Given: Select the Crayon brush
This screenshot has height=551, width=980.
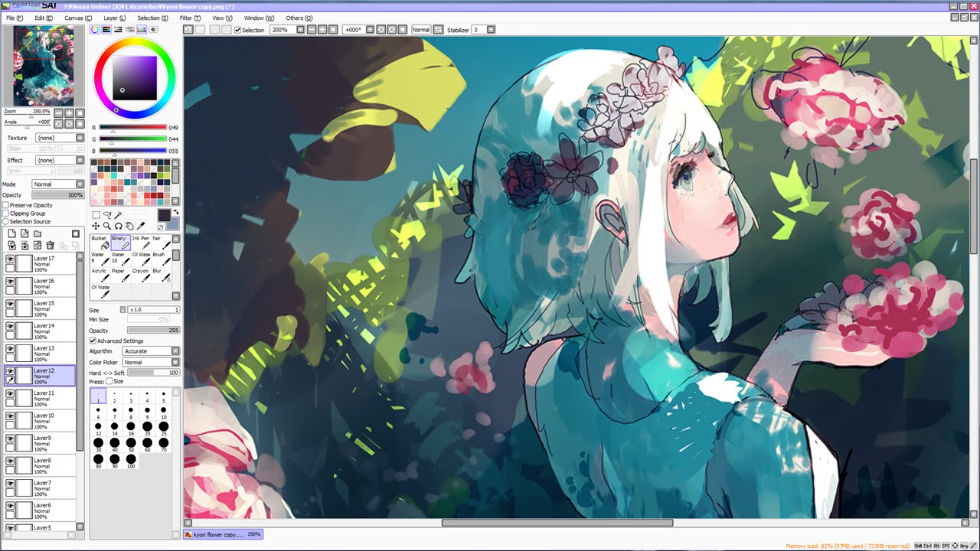Looking at the screenshot, I should tap(140, 275).
